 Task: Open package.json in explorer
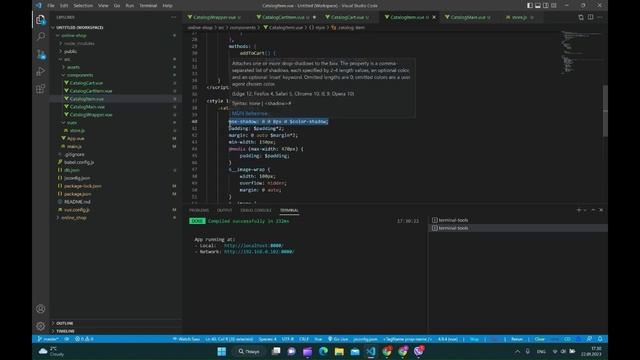pyautogui.click(x=78, y=194)
